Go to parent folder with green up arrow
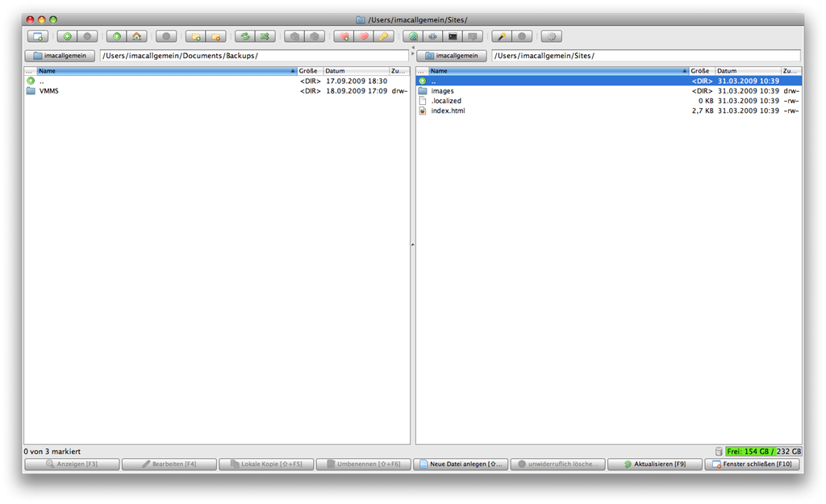This screenshot has width=826, height=504. click(x=116, y=36)
